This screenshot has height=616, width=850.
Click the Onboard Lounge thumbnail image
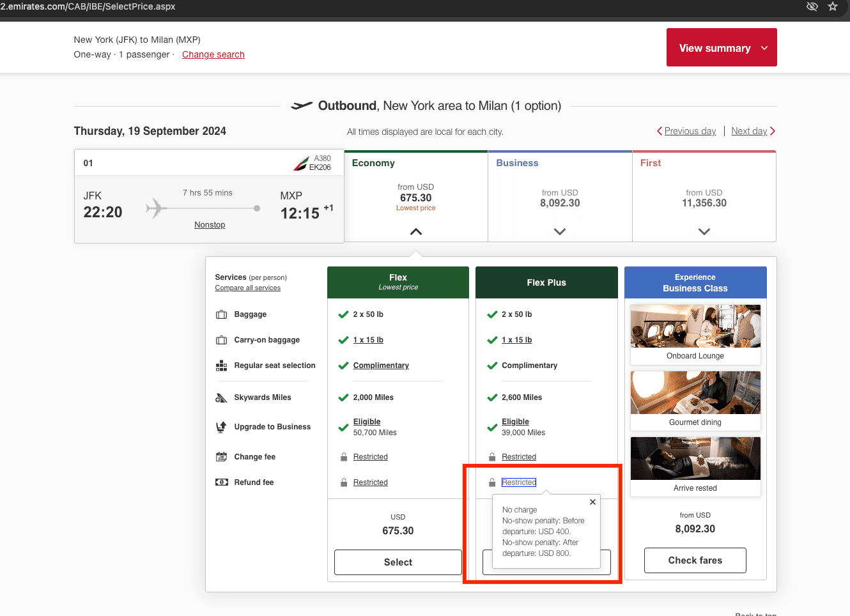point(695,327)
